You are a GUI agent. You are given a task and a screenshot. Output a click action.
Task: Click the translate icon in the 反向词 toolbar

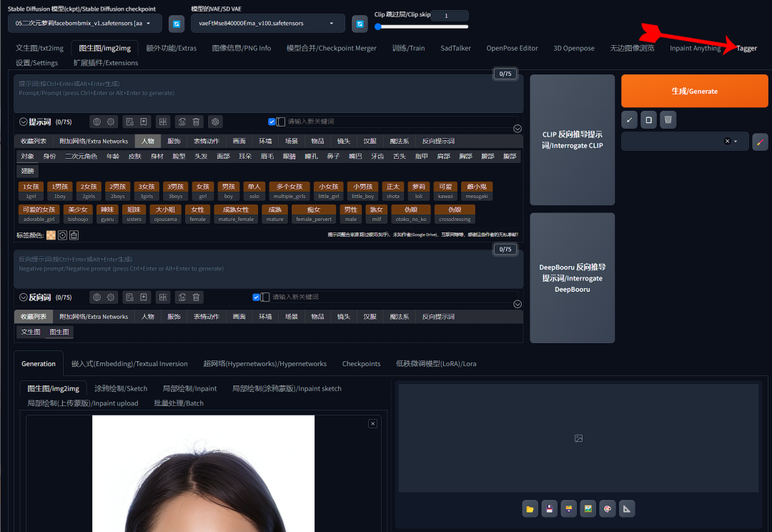163,297
